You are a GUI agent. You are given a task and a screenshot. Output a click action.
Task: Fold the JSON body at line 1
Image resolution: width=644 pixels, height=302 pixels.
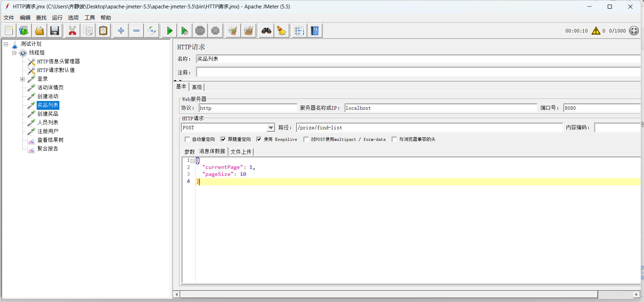pyautogui.click(x=192, y=161)
